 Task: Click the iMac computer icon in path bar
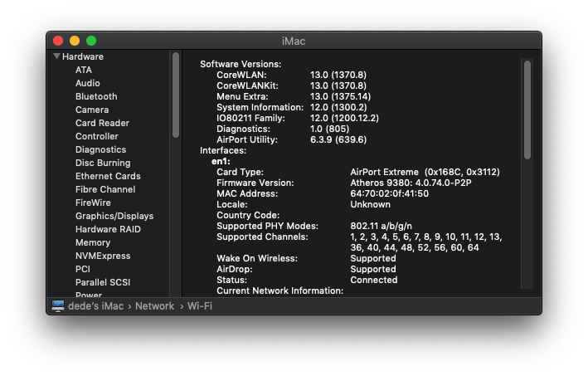click(x=58, y=305)
